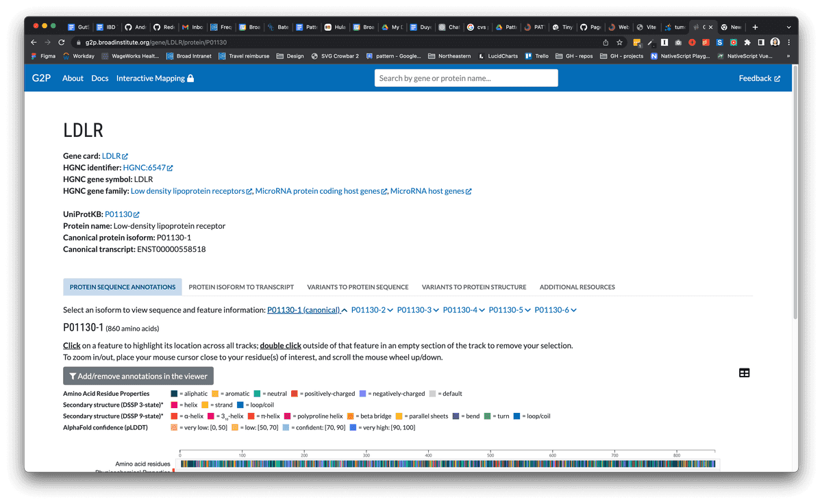Viewport: 822px width, 504px height.
Task: Click the Chrome profile avatar icon
Action: click(x=775, y=42)
